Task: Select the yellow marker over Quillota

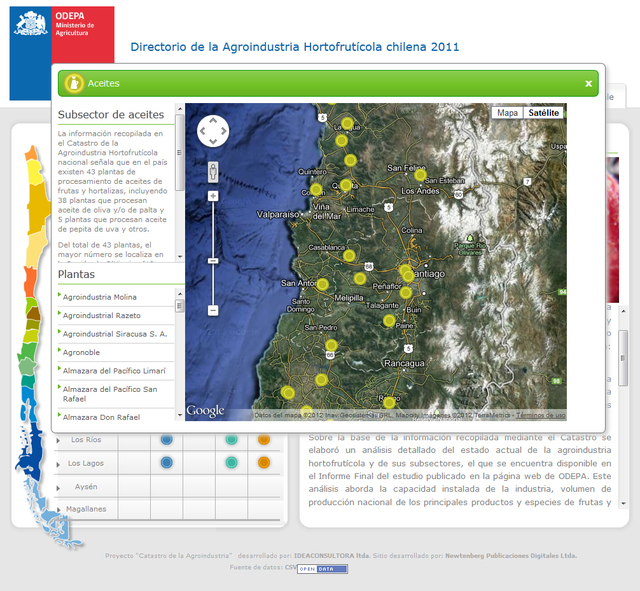Action: tap(346, 185)
